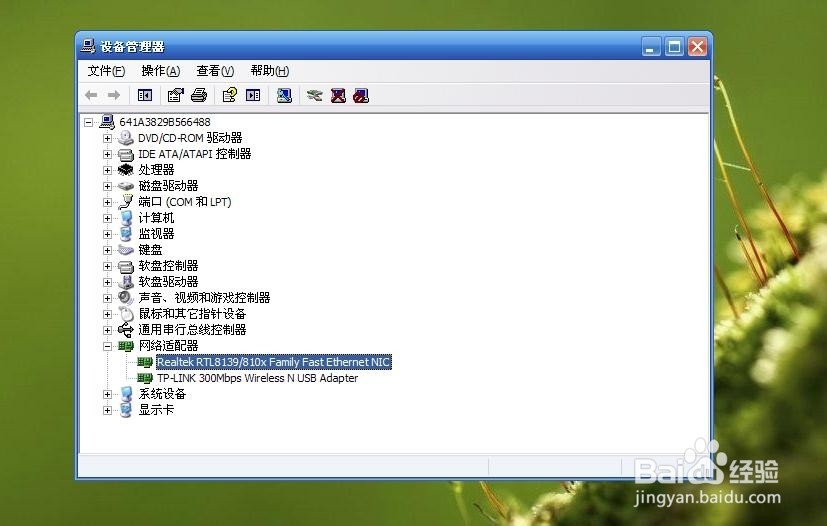Select the 系统设备 label
Image resolution: width=827 pixels, height=526 pixels.
tap(162, 394)
